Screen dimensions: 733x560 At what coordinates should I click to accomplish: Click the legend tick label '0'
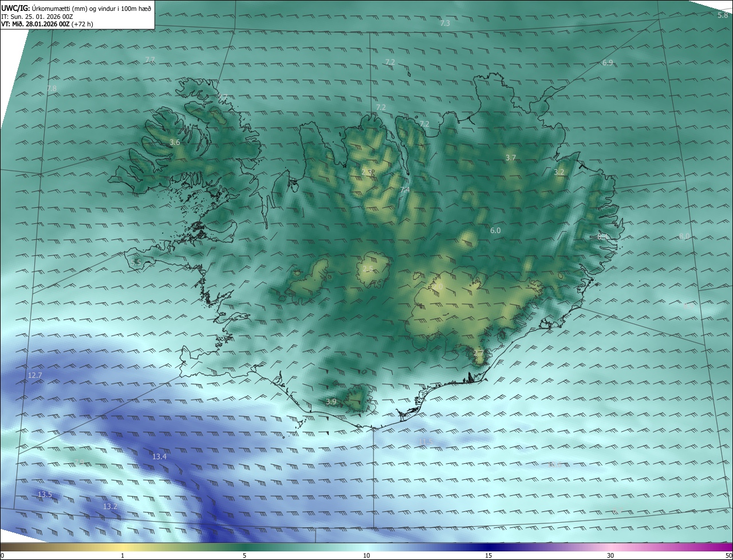[2, 555]
